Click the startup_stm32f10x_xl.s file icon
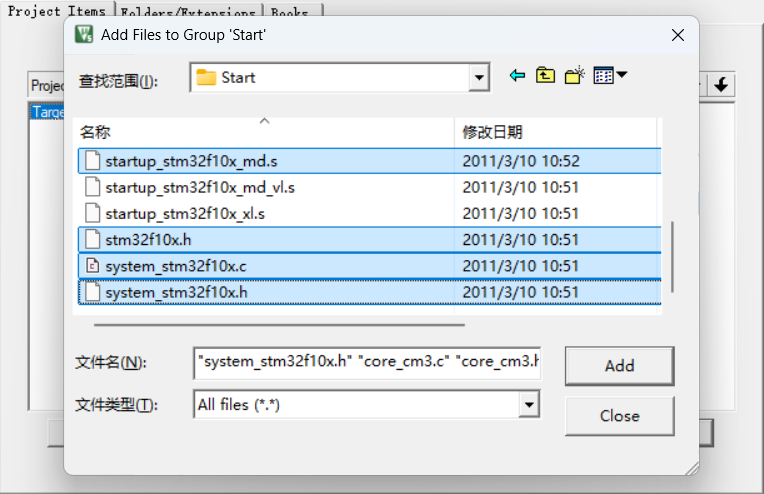The width and height of the screenshot is (764, 494). (x=93, y=213)
